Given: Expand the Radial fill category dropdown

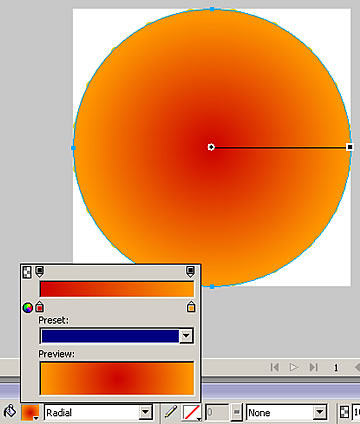Looking at the screenshot, I should click(145, 413).
